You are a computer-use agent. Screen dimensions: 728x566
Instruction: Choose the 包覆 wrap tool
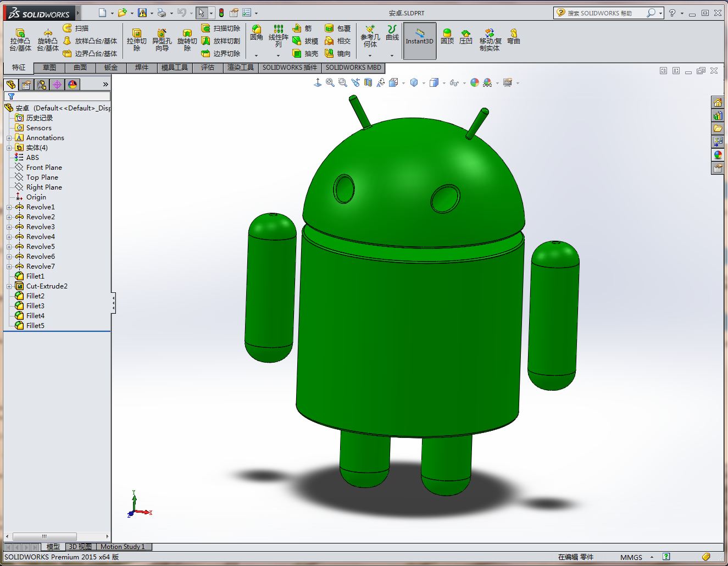tap(338, 28)
